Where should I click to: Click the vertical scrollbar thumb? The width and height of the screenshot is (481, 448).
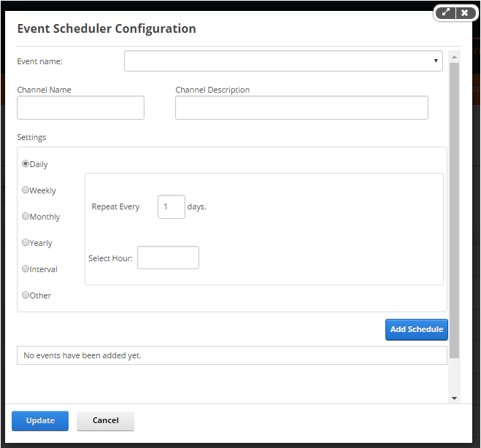tap(454, 210)
